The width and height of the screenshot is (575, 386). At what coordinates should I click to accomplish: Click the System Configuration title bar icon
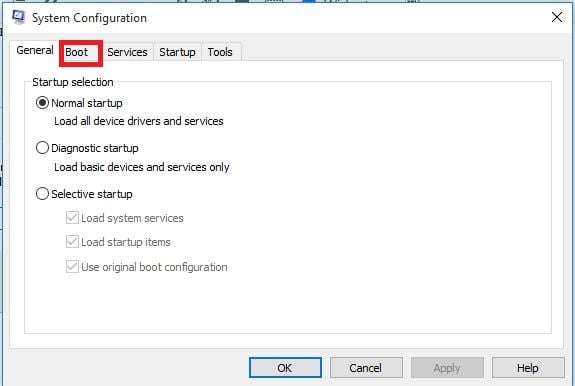[x=18, y=17]
